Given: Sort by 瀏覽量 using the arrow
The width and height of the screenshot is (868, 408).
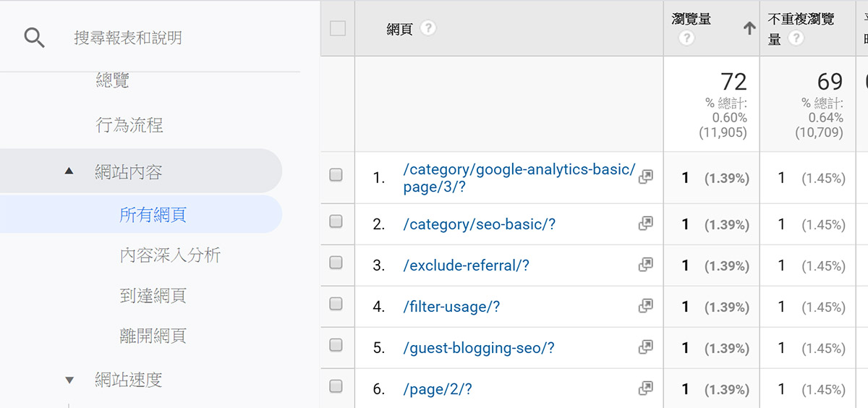Looking at the screenshot, I should point(749,29).
